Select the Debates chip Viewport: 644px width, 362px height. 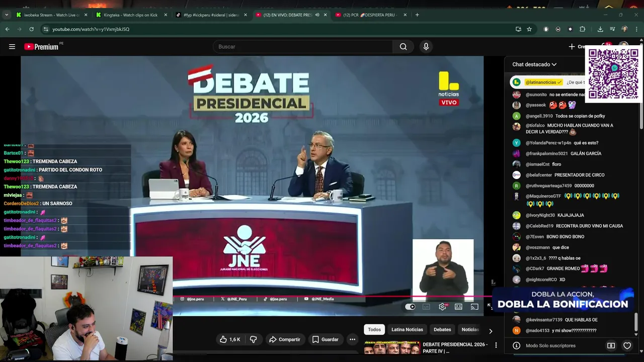pyautogui.click(x=442, y=329)
